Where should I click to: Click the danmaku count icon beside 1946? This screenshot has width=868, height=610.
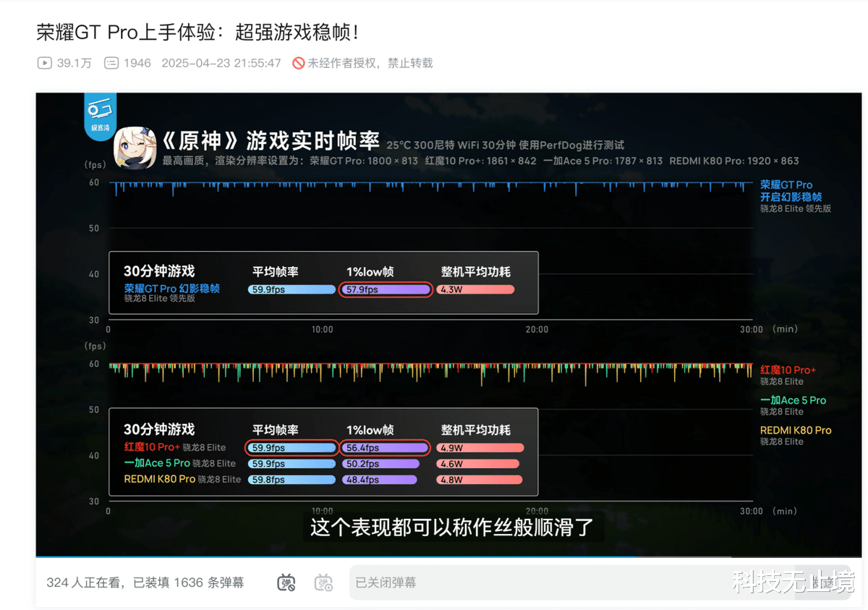coord(111,63)
